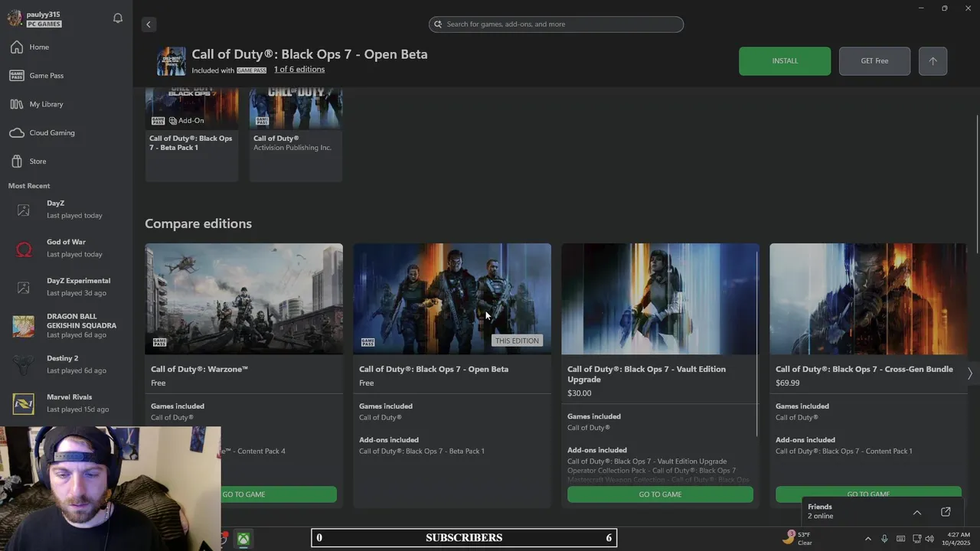Click the Xbox app taskbar icon

[x=243, y=539]
